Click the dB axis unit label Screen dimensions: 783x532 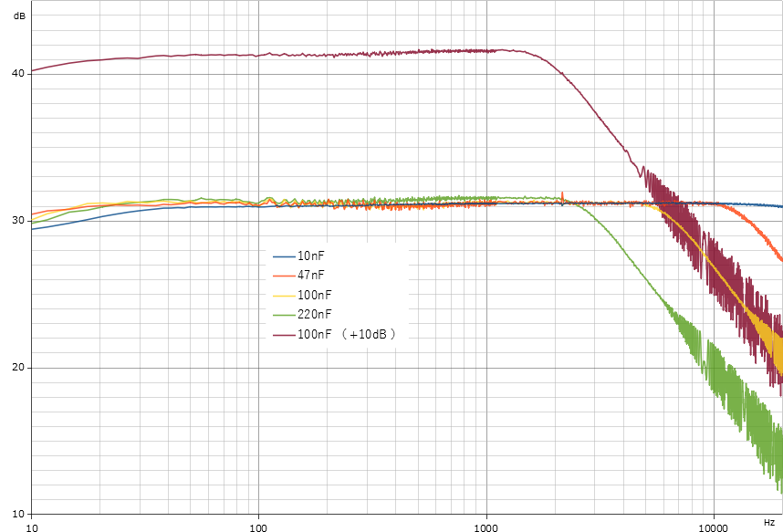pos(19,16)
